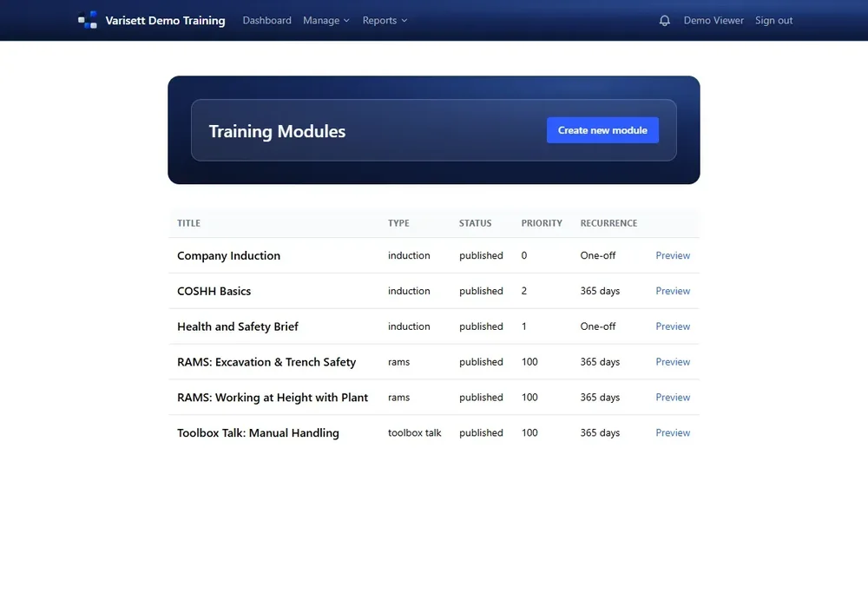The height and width of the screenshot is (593, 868).
Task: Expand the Reports dropdown menu
Action: (x=385, y=21)
